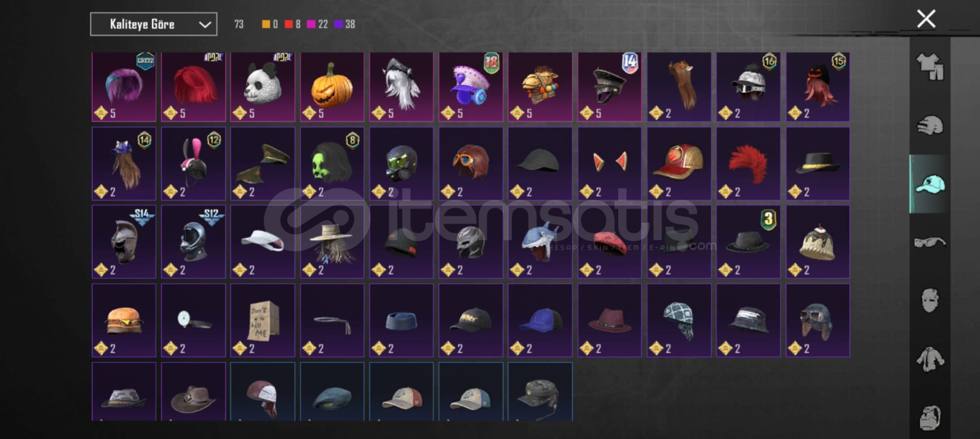Click the chevron arrow on sort dropdown
The image size is (980, 439).
coord(205,24)
